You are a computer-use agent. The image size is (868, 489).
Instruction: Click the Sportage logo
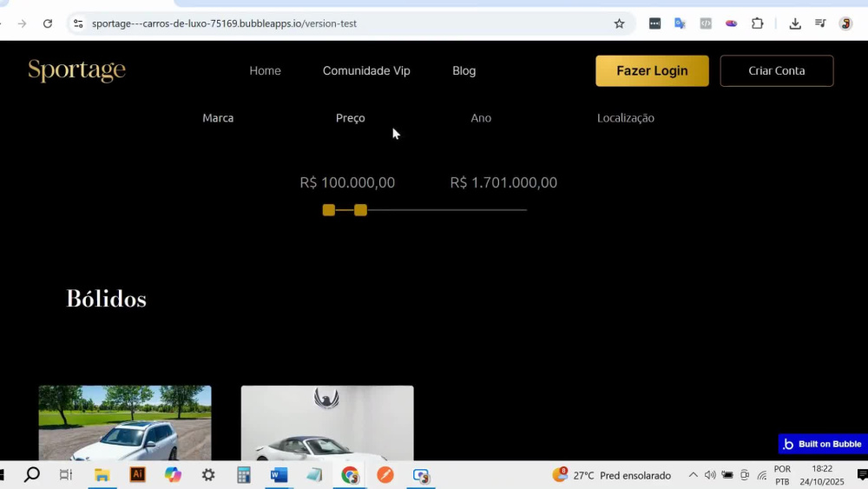pos(77,70)
